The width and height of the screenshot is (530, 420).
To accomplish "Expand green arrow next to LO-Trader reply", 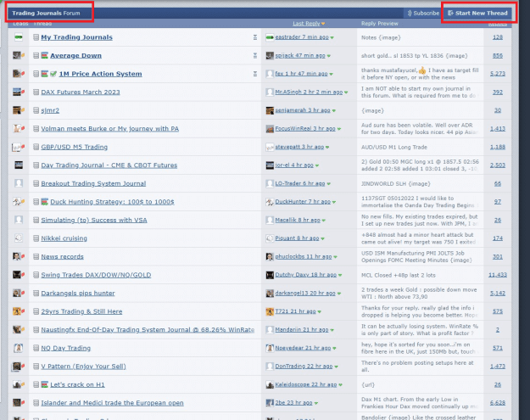I will coord(329,184).
